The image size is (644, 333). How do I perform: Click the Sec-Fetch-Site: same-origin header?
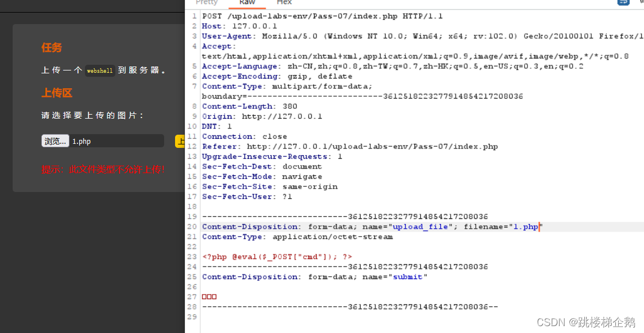270,187
